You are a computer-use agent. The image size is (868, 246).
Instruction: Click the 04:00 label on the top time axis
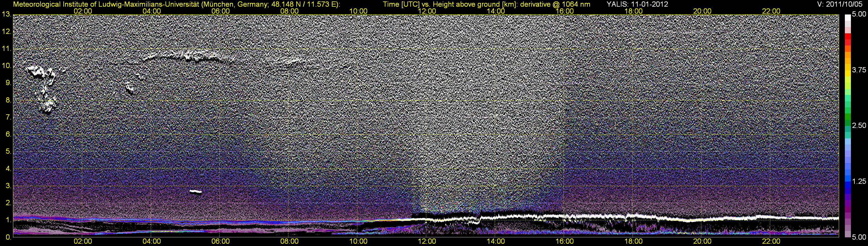coord(152,11)
